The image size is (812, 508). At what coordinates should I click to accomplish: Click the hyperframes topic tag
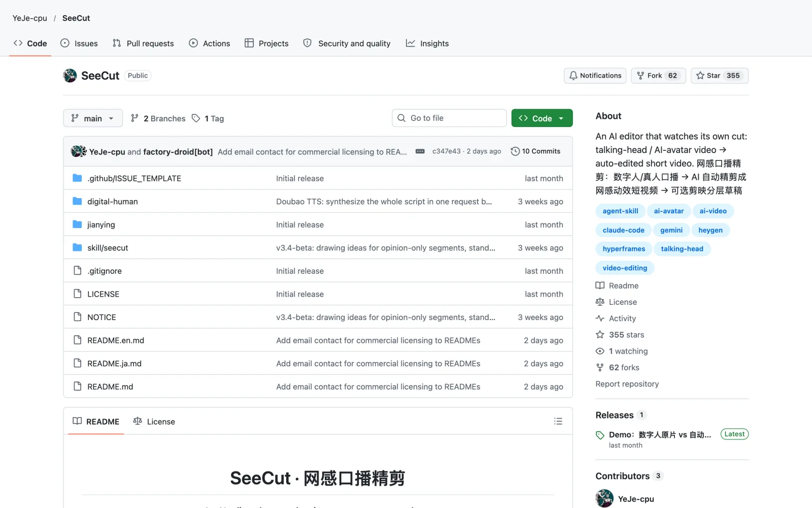pos(624,249)
